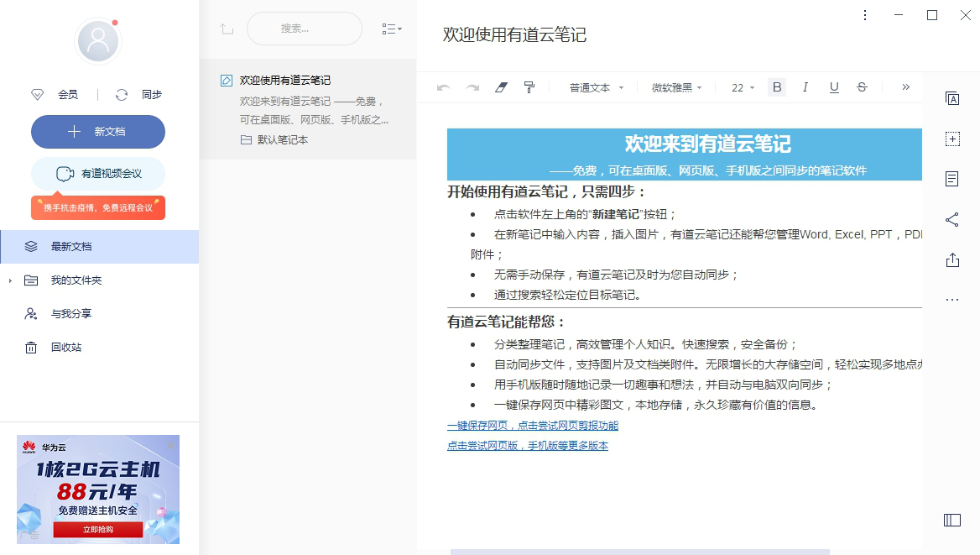Viewport: 980px width, 555px height.
Task: Toggle bold formatting on selected text
Action: point(776,86)
